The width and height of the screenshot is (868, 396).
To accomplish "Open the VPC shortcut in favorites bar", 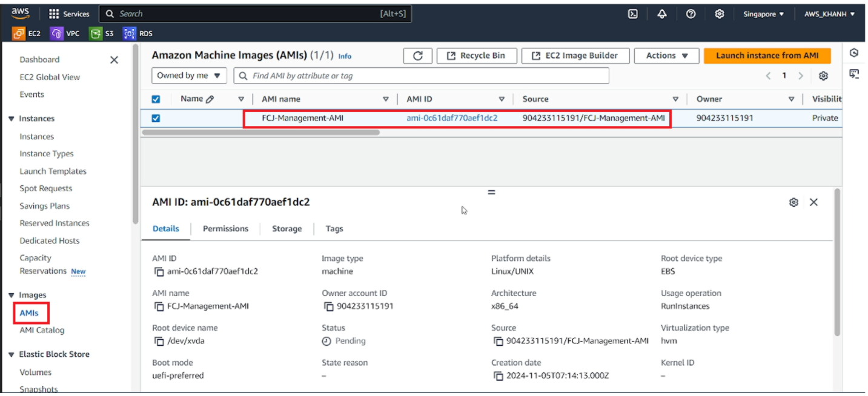I will [65, 33].
